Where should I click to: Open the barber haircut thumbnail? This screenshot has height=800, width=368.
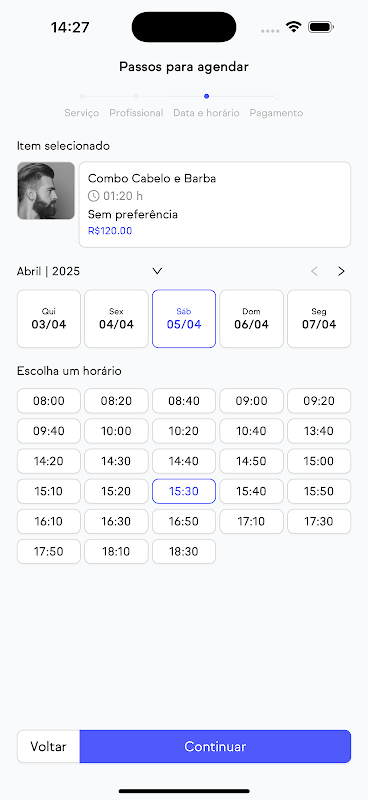46,191
